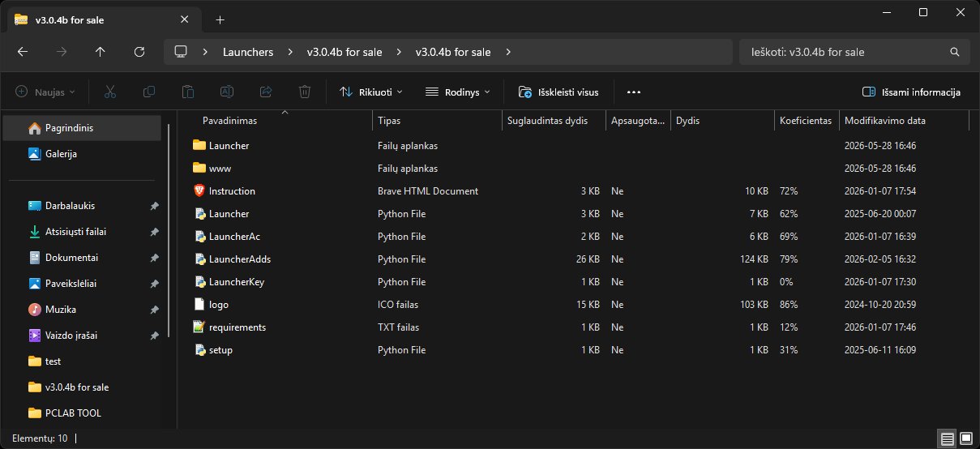Select the LauncherKey file name
The height and width of the screenshot is (449, 980).
pyautogui.click(x=237, y=282)
